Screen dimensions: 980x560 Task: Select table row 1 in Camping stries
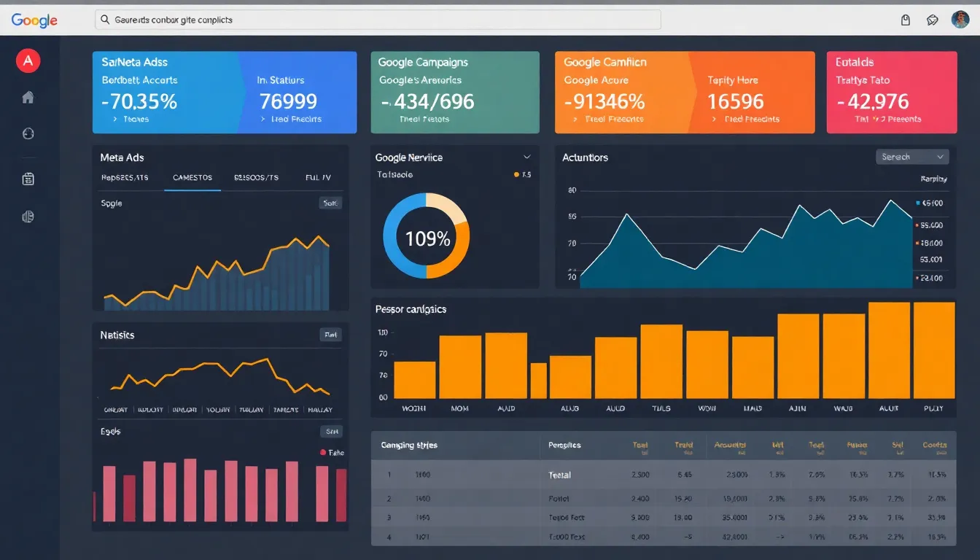pos(662,475)
